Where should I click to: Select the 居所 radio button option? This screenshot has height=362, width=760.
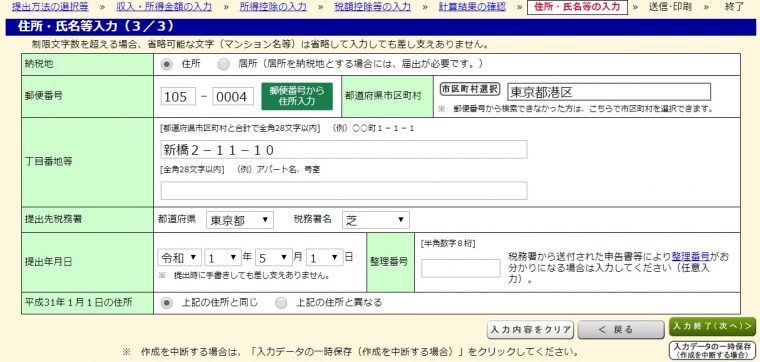[223, 64]
